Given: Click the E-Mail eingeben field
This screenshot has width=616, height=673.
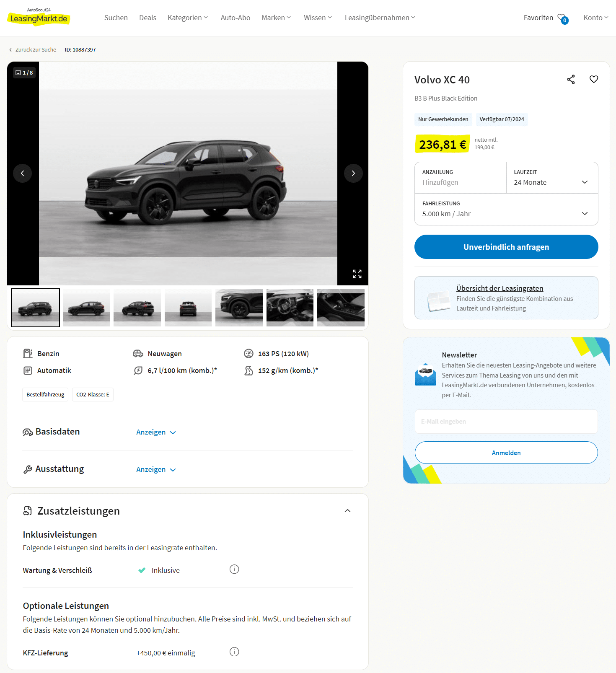Looking at the screenshot, I should (x=506, y=422).
